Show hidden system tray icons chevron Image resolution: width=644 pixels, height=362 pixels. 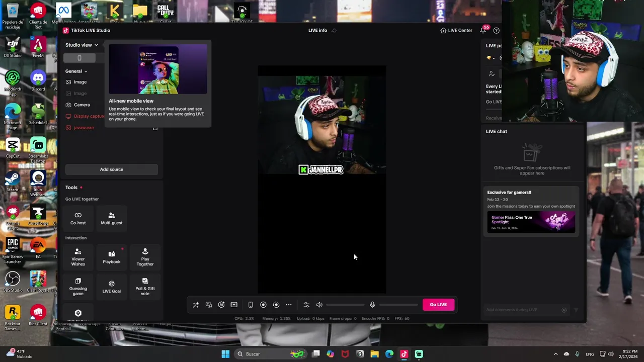pyautogui.click(x=555, y=354)
